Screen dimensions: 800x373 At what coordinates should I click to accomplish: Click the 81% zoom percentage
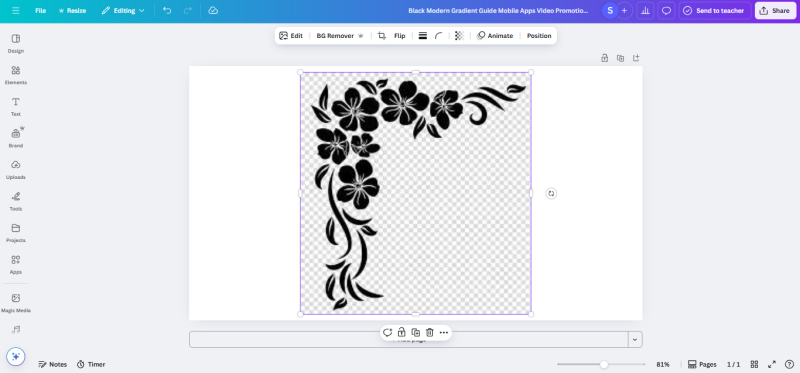[663, 364]
